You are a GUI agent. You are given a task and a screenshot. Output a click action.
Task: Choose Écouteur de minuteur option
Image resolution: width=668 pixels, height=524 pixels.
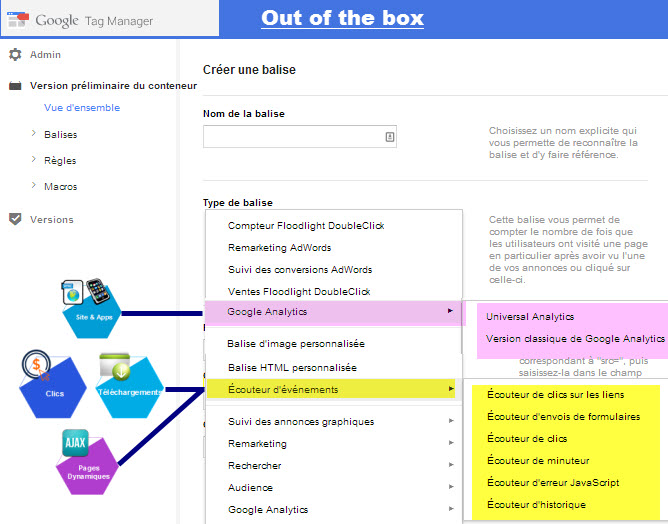click(538, 461)
